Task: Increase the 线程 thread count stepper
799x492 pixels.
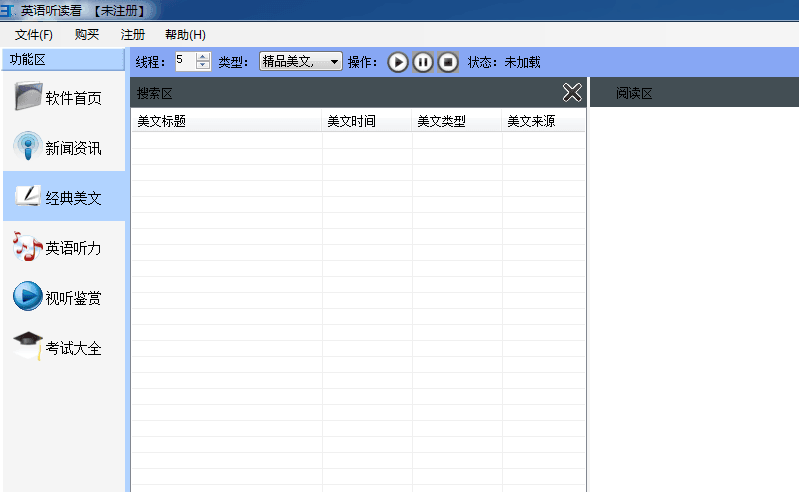Action: pyautogui.click(x=204, y=57)
